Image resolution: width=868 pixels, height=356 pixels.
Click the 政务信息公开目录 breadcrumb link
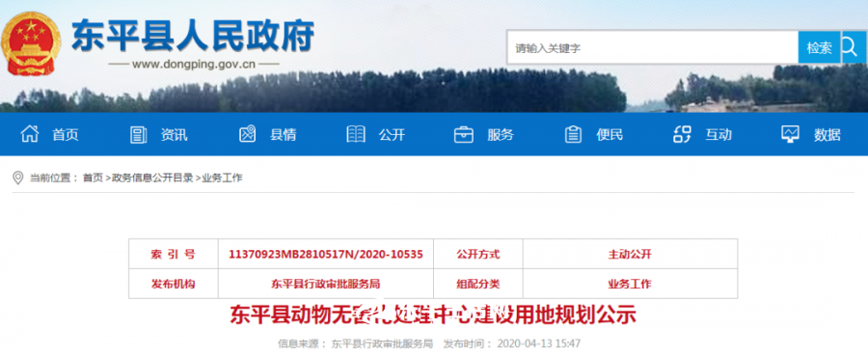(x=152, y=178)
